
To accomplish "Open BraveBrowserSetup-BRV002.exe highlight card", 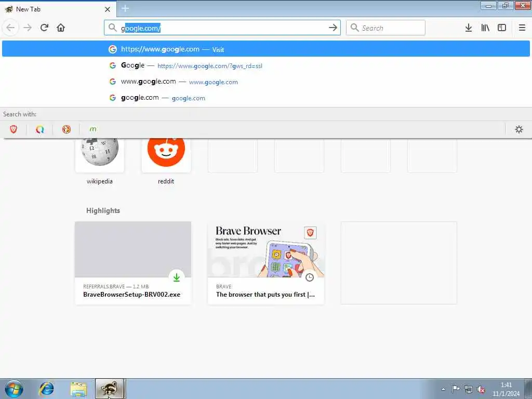I will click(x=133, y=262).
